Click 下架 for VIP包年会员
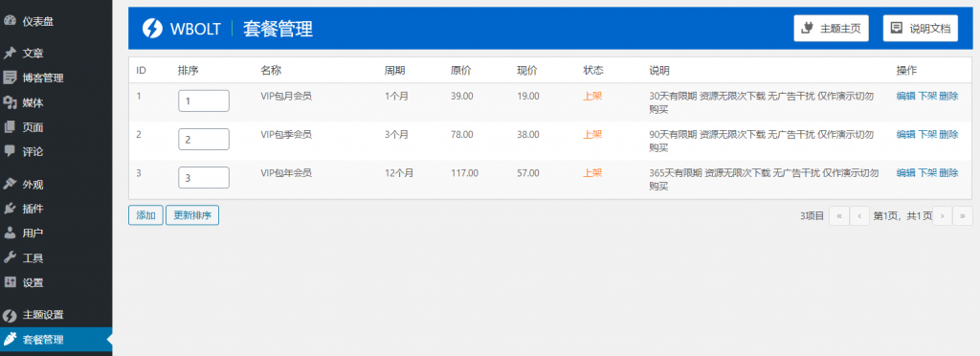The width and height of the screenshot is (980, 356). (x=926, y=173)
